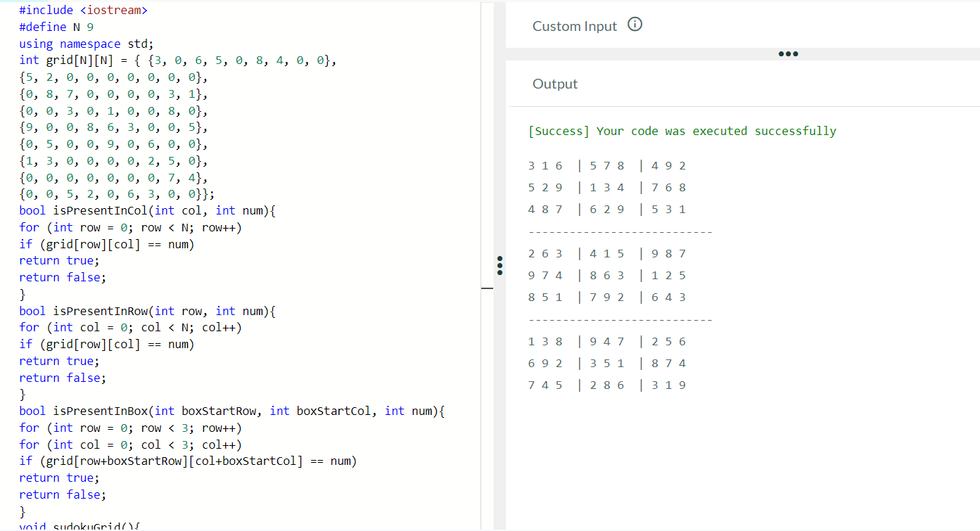
Task: Open the Custom Input section
Action: pos(575,26)
